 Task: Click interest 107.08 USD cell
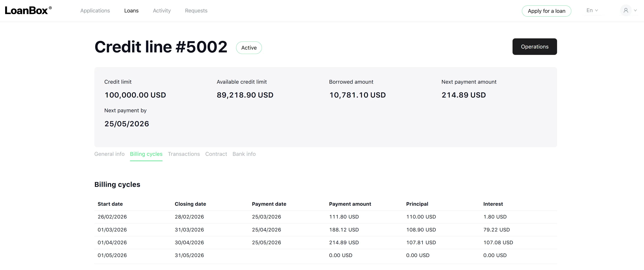click(498, 242)
